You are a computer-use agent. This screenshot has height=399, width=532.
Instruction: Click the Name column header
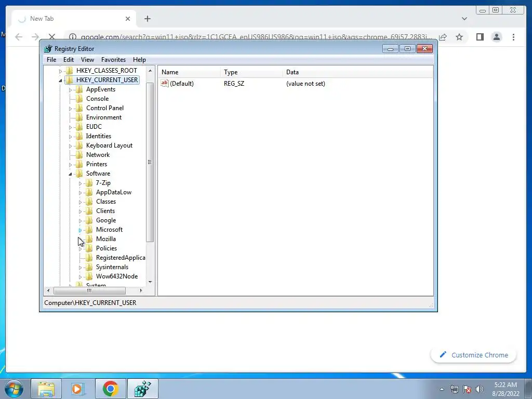[189, 72]
